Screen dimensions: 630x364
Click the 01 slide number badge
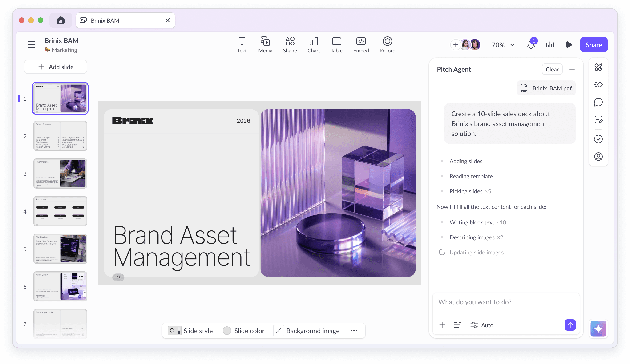[x=118, y=277]
